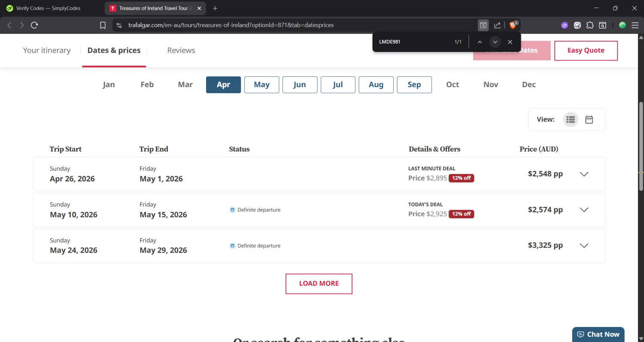
Task: Click the Chat Now speech bubble icon
Action: pyautogui.click(x=580, y=334)
